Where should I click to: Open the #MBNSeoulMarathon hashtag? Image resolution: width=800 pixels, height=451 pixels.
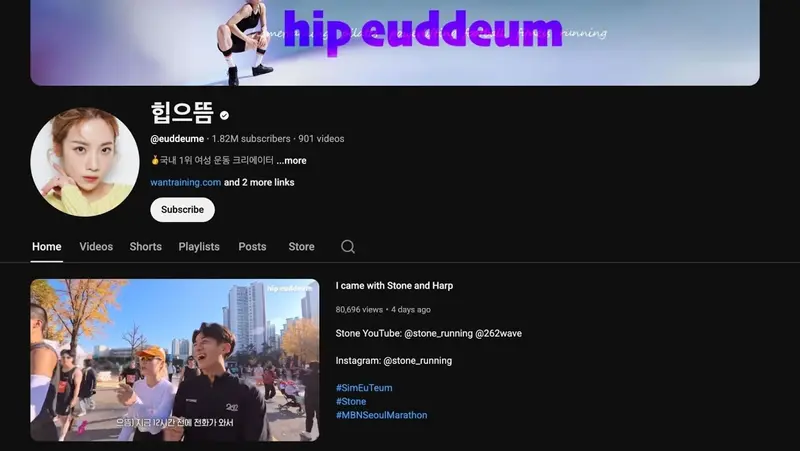[381, 415]
